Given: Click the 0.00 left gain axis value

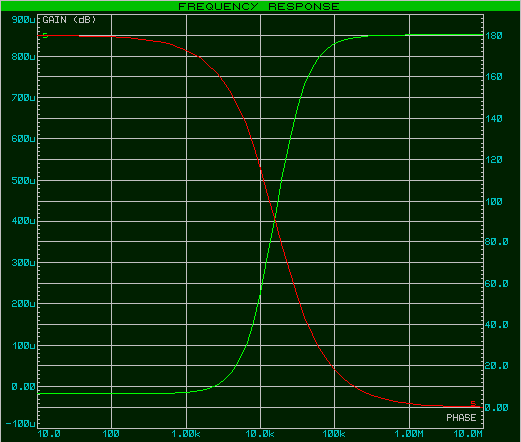Looking at the screenshot, I should pos(23,387).
